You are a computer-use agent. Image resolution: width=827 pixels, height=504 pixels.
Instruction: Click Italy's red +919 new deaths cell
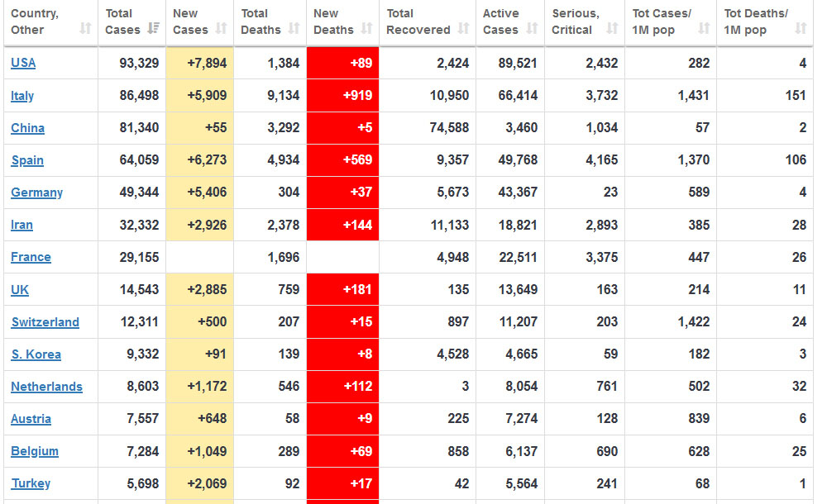tap(342, 96)
